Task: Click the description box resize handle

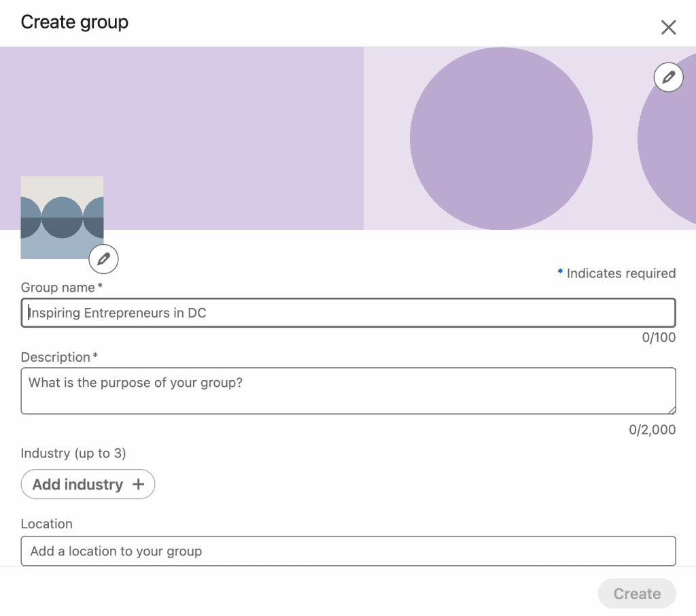Action: (x=672, y=410)
